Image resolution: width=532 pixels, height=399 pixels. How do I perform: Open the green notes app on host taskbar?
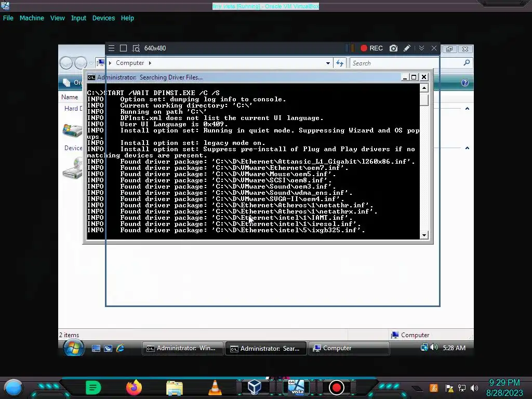point(93,388)
